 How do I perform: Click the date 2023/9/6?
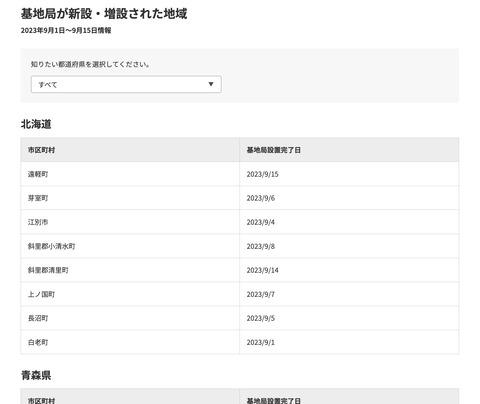point(261,198)
